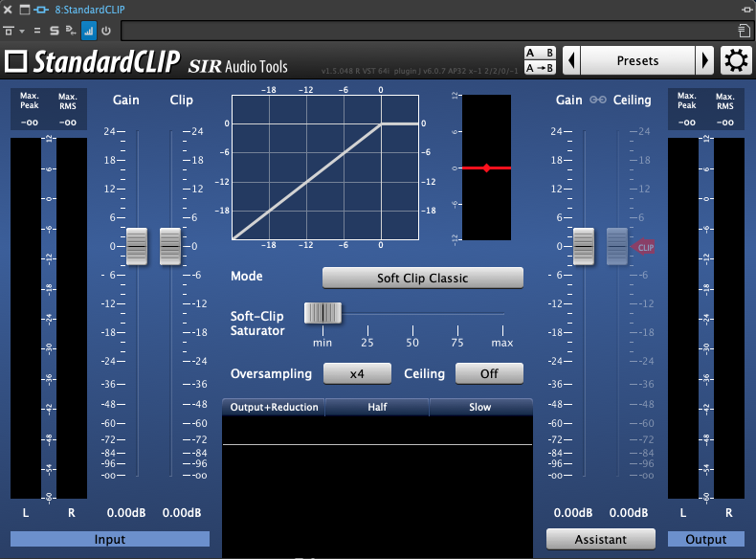
Task: Toggle the blue host meter bars icon
Action: point(89,31)
